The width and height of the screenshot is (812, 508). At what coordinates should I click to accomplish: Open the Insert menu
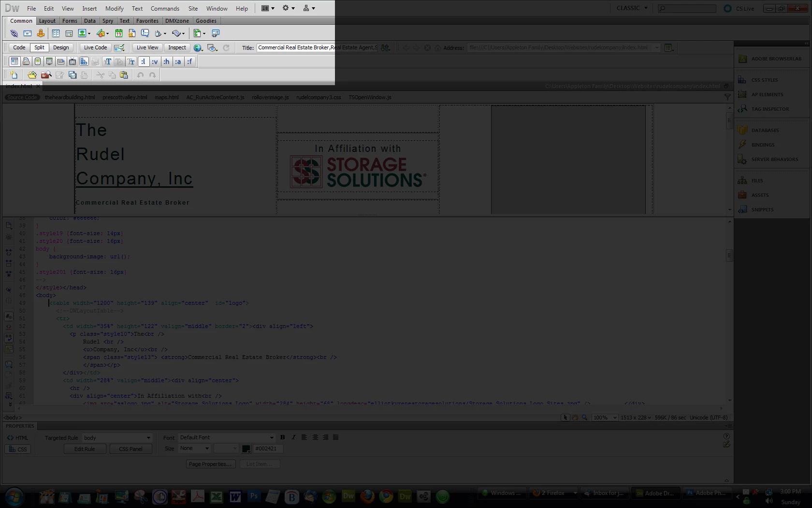click(x=89, y=8)
